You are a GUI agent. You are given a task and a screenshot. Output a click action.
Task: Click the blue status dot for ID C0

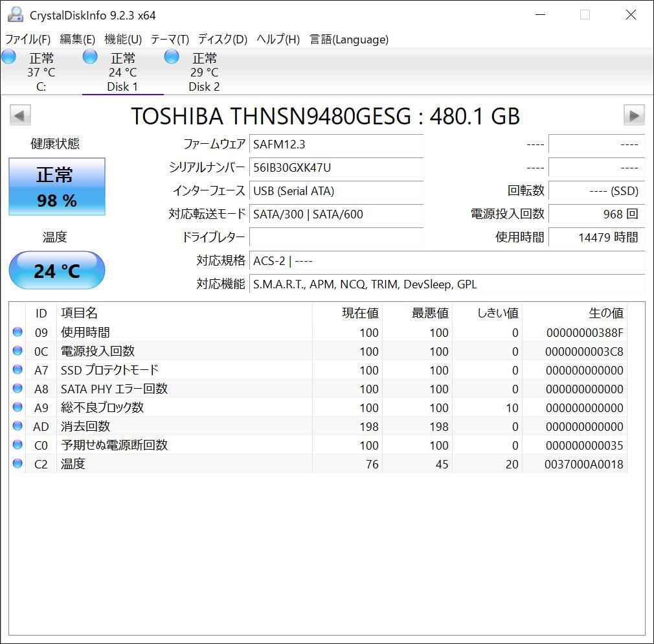point(17,444)
